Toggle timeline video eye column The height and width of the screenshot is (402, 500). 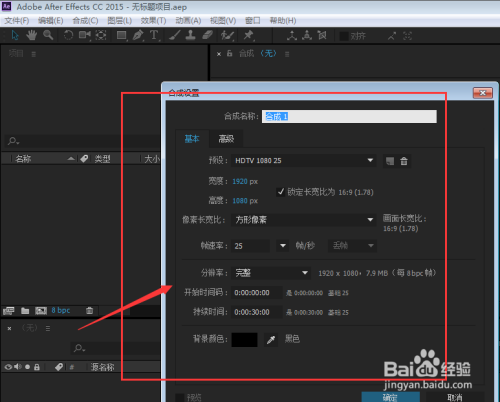pos(8,367)
